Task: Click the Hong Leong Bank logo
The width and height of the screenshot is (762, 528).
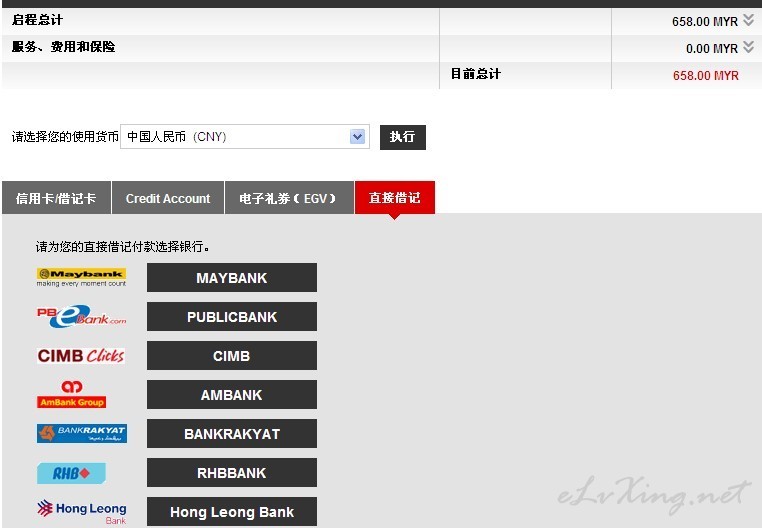Action: coord(82,512)
